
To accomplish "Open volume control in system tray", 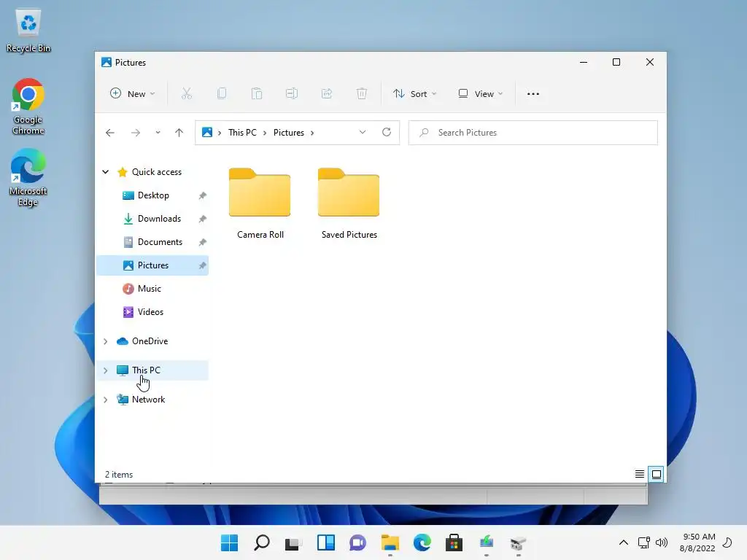I will tap(661, 542).
